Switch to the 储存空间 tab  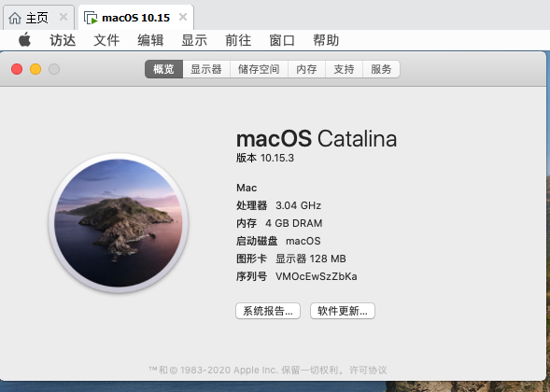(259, 69)
